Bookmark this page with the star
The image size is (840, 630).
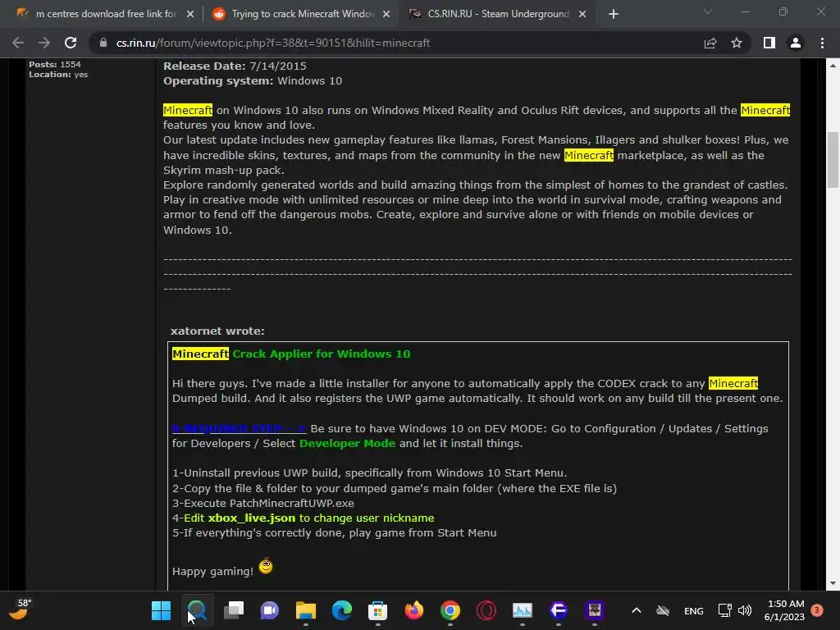coord(737,43)
